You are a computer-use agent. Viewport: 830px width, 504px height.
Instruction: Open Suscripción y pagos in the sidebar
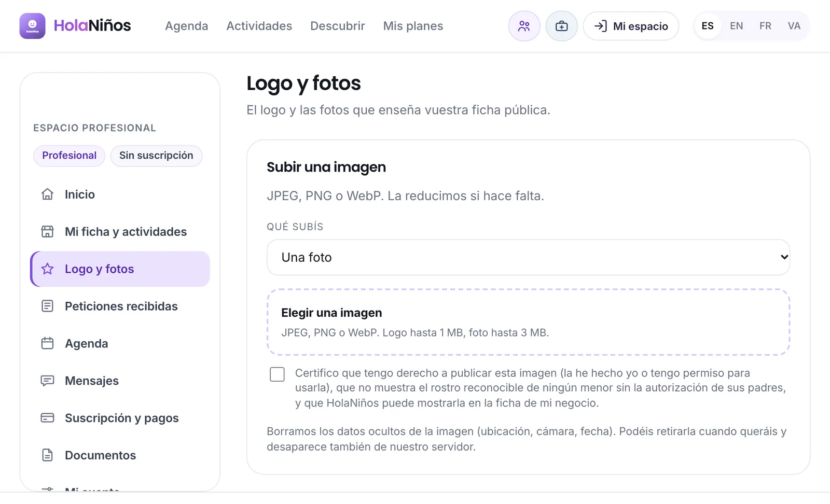[x=120, y=418]
